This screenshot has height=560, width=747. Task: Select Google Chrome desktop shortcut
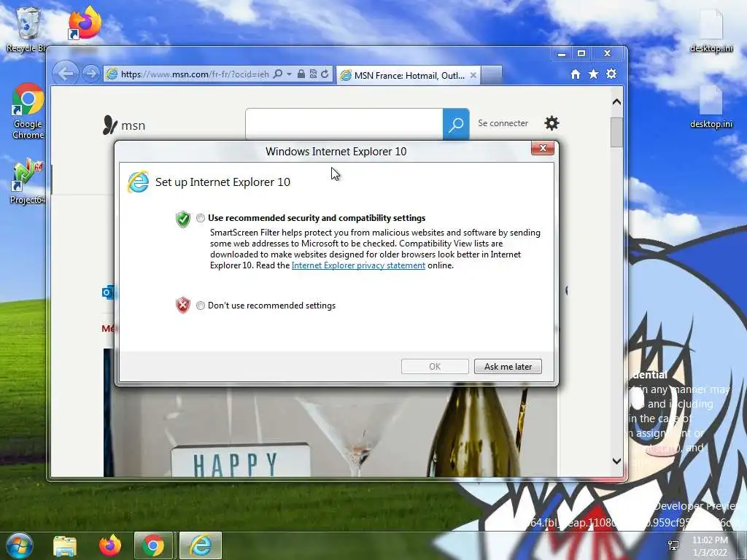click(28, 112)
